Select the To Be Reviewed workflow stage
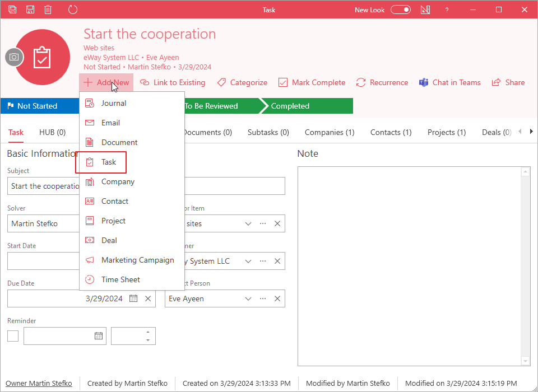Screen dimensions: 538x392 [x=223, y=106]
